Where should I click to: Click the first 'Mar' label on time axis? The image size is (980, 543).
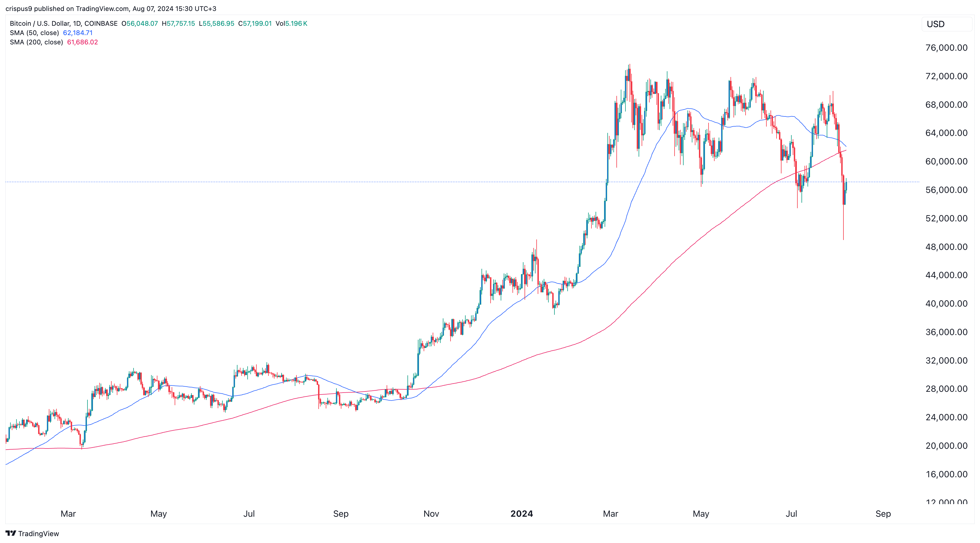[68, 514]
